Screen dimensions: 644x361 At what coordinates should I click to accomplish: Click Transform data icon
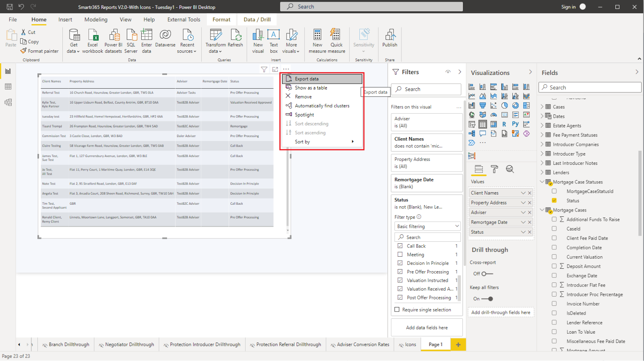tap(215, 41)
